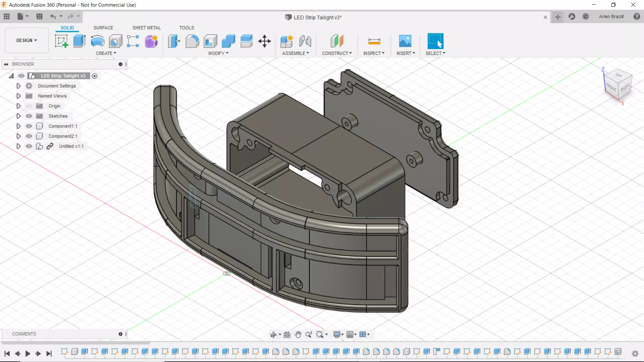Toggle visibility of Untitled v1:1
Viewport: 644px width, 362px height.
point(29,146)
